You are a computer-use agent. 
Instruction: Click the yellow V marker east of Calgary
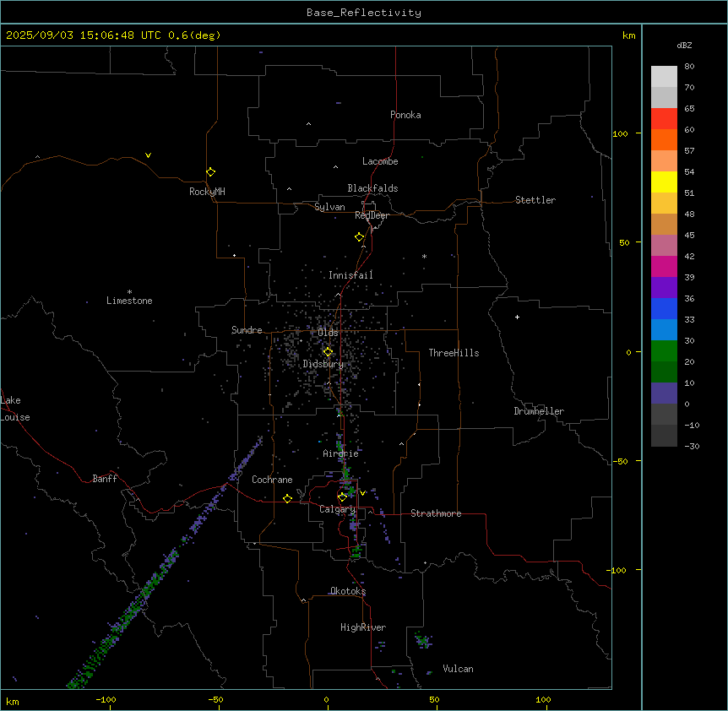[362, 493]
